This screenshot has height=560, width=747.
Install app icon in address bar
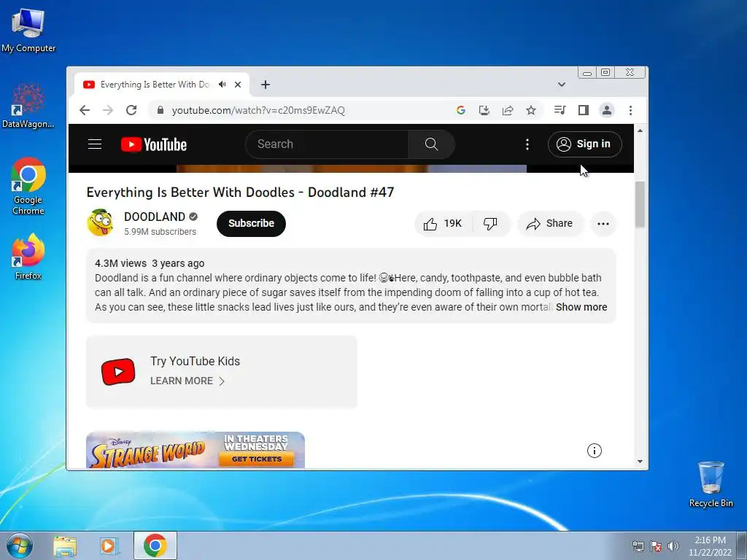484,111
